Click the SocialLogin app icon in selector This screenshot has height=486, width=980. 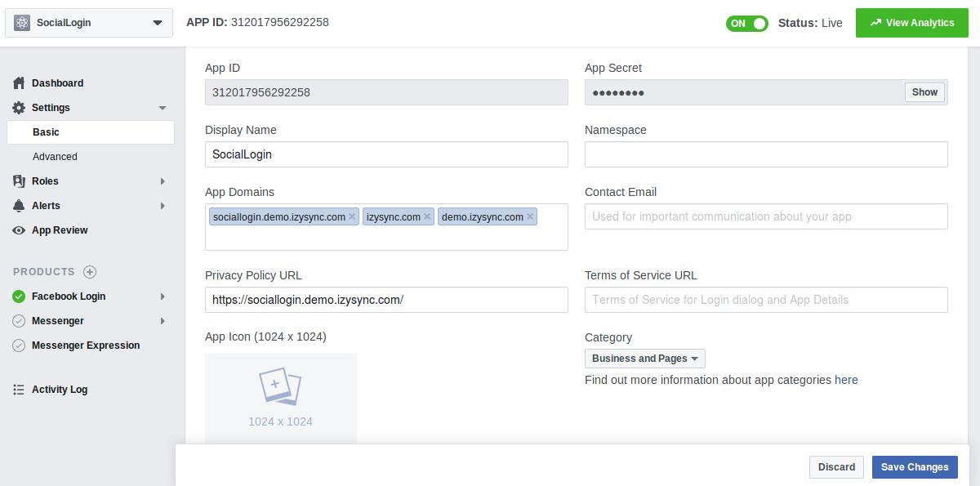(x=22, y=23)
